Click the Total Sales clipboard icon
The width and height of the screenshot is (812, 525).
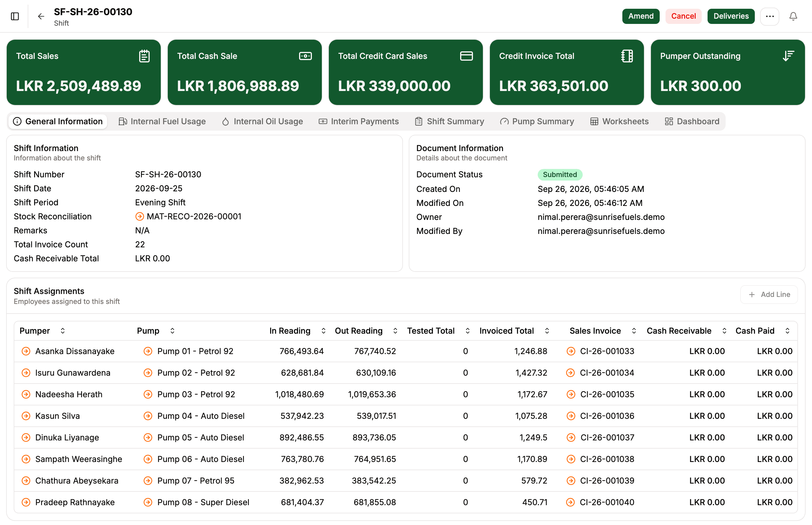(x=144, y=56)
